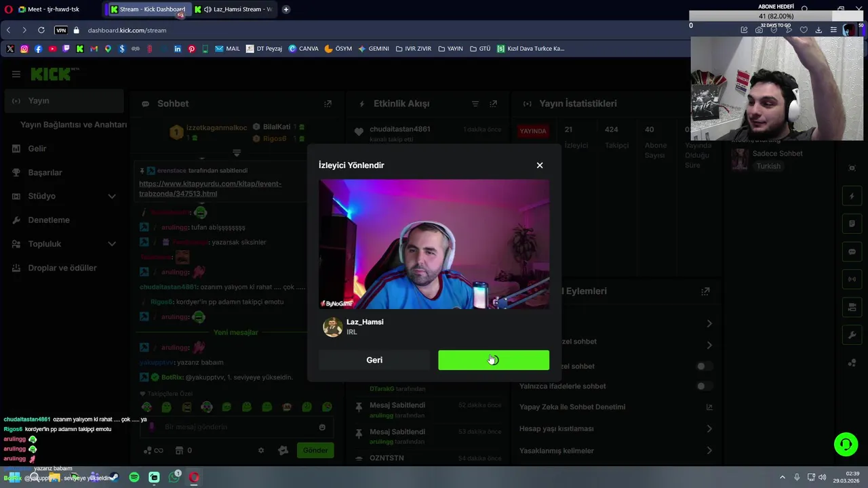Open the GEMINI bookmark
This screenshot has height=488, width=868.
click(374, 49)
